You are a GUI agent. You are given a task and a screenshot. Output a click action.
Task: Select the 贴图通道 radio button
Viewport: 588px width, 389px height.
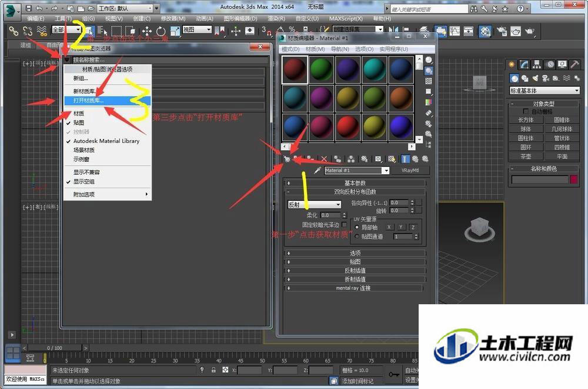click(357, 237)
